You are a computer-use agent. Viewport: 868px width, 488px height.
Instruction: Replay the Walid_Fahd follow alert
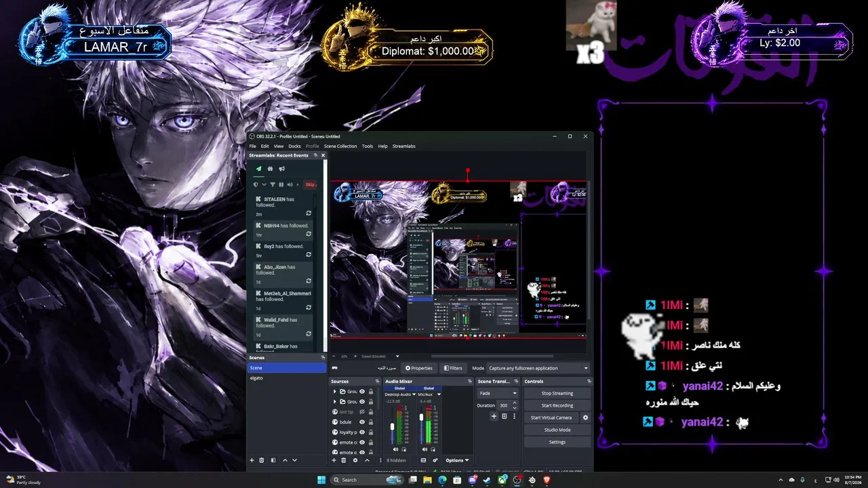[x=309, y=333]
